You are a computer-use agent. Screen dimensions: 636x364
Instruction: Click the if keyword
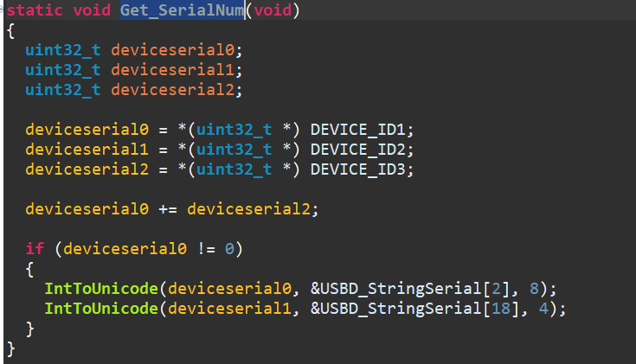coord(35,249)
